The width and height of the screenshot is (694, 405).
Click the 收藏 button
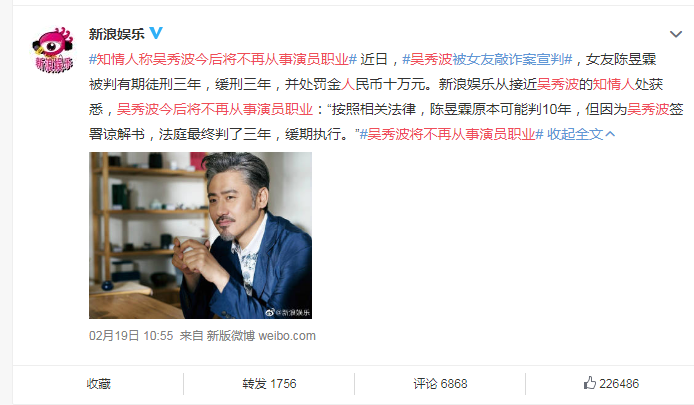click(98, 383)
